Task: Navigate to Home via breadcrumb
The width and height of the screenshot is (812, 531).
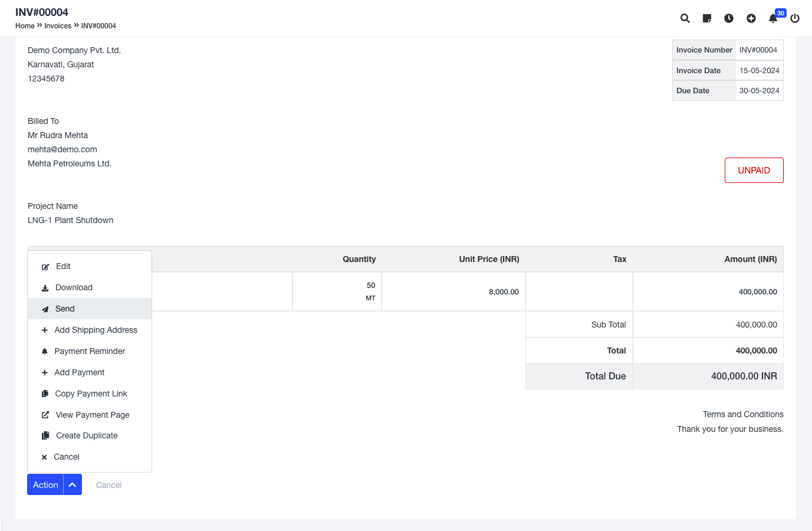Action: pos(25,26)
